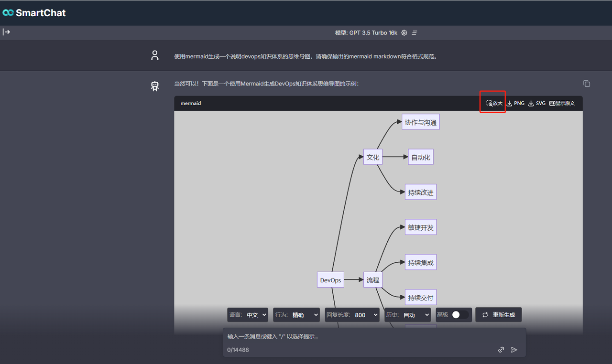This screenshot has width=612, height=364.
Task: Click the 敏捷开发 diagram node
Action: 421,227
